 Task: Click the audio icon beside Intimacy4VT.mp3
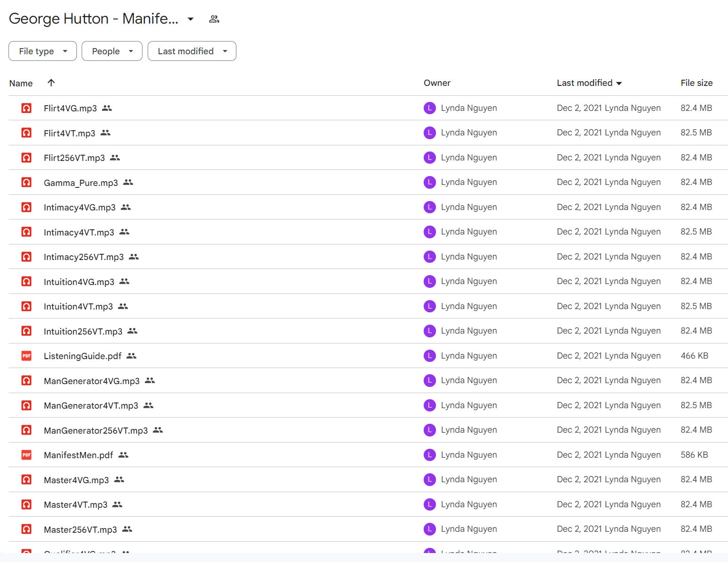(x=26, y=232)
